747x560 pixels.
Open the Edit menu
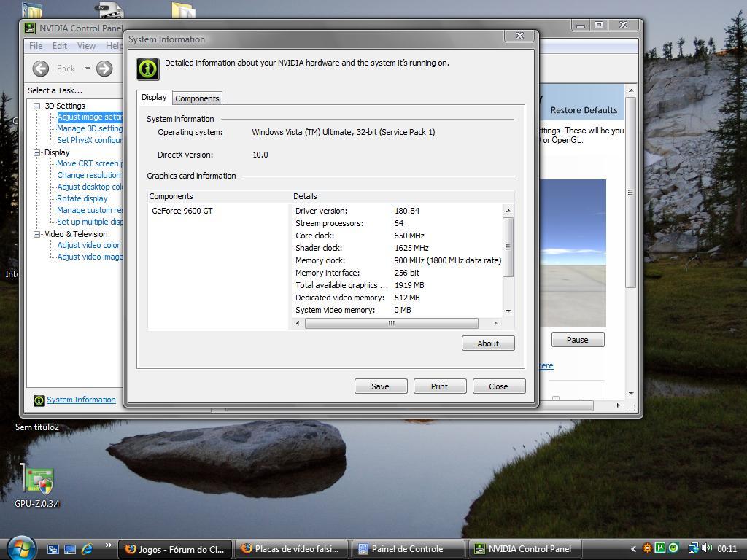60,46
